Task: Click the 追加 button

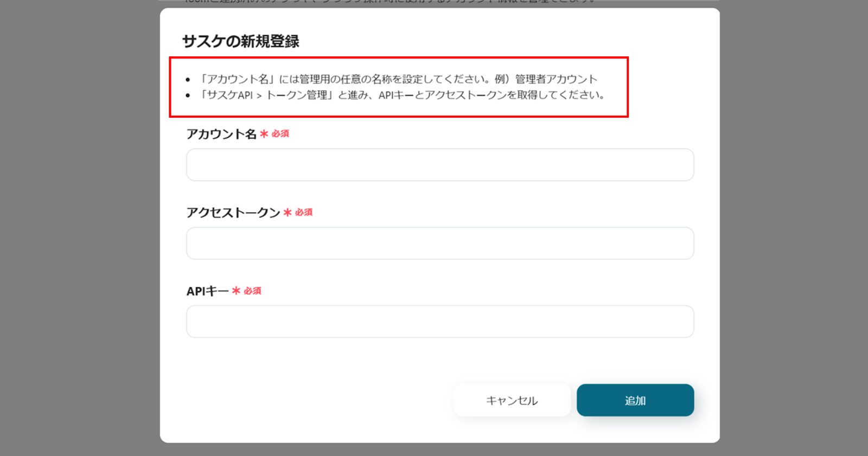Action: point(635,401)
